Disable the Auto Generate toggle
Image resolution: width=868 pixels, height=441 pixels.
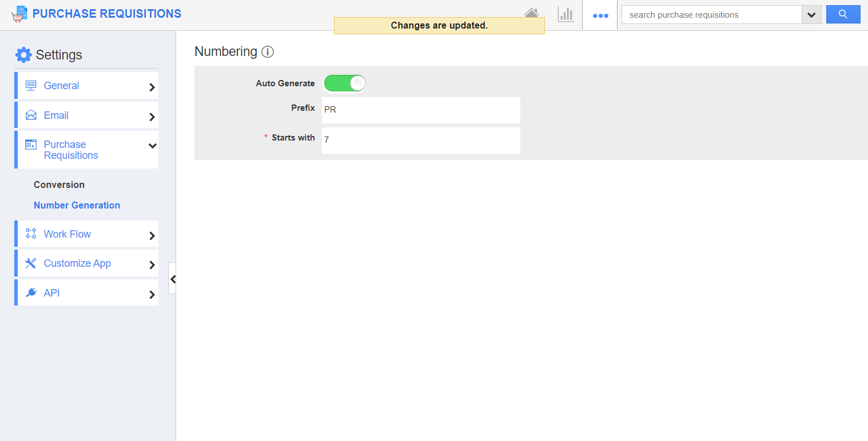click(344, 83)
